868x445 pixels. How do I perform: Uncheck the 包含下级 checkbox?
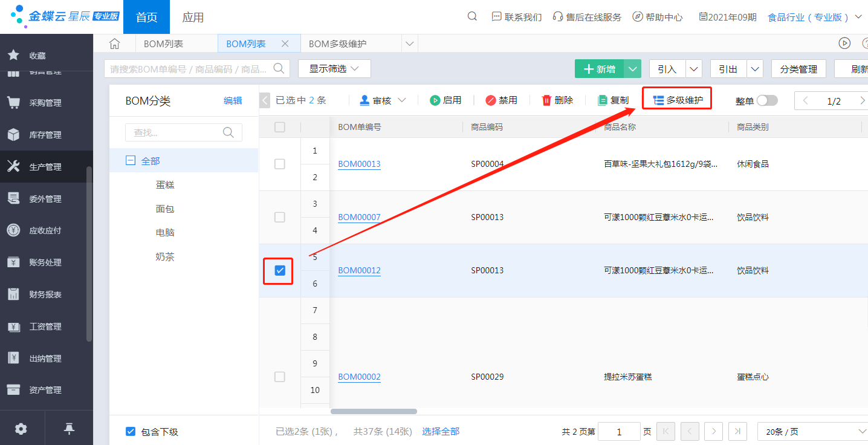pyautogui.click(x=131, y=431)
